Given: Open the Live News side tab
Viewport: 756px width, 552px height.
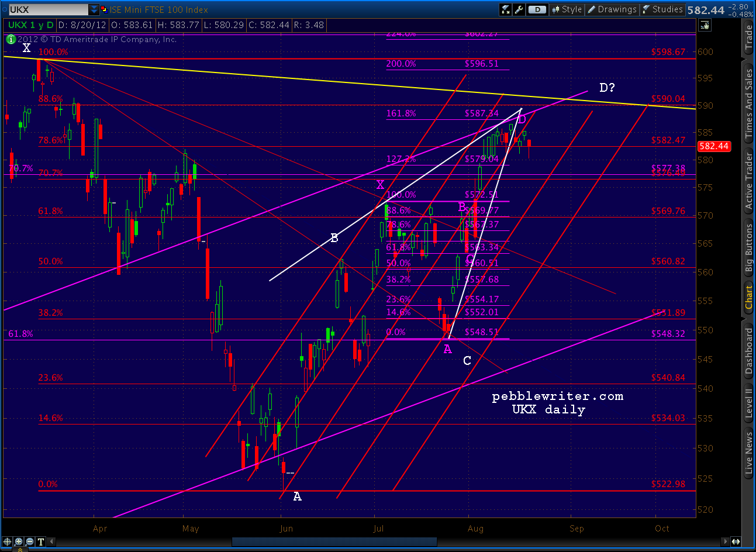Looking at the screenshot, I should pyautogui.click(x=748, y=453).
